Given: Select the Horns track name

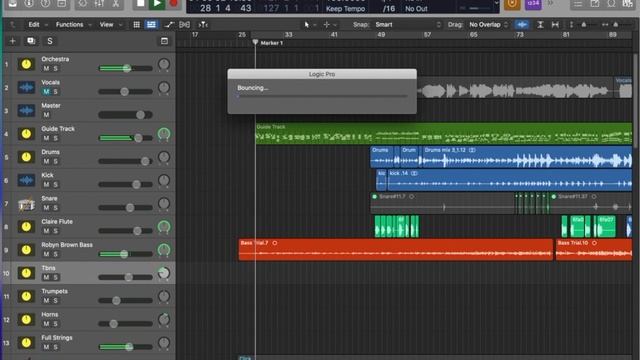Looking at the screenshot, I should coord(49,314).
